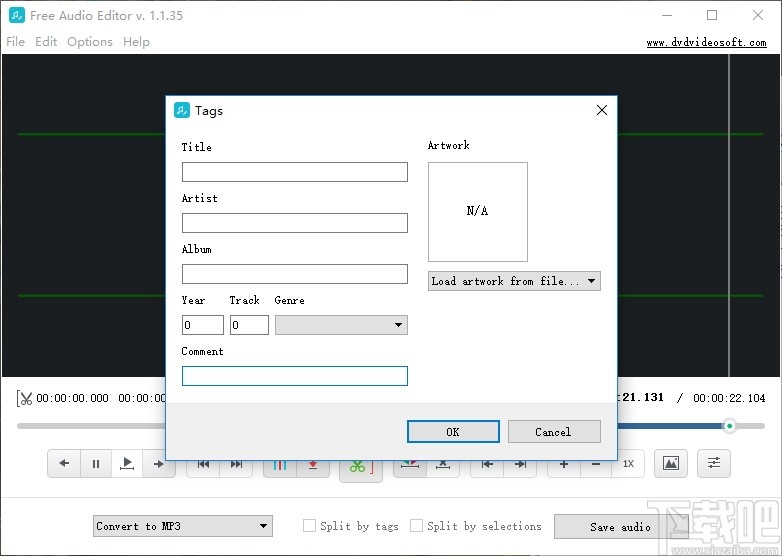Image resolution: width=782 pixels, height=556 pixels.
Task: Close the Tags dialog with X
Action: click(602, 110)
